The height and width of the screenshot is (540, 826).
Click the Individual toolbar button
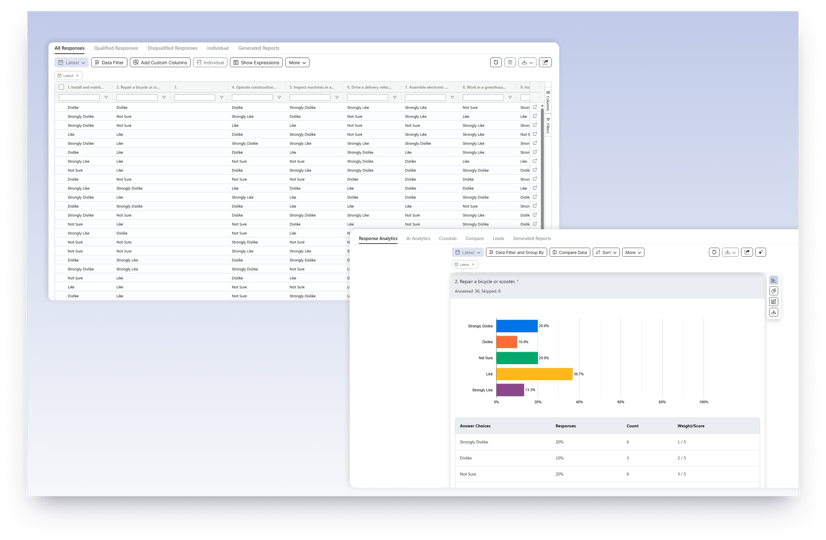point(210,62)
